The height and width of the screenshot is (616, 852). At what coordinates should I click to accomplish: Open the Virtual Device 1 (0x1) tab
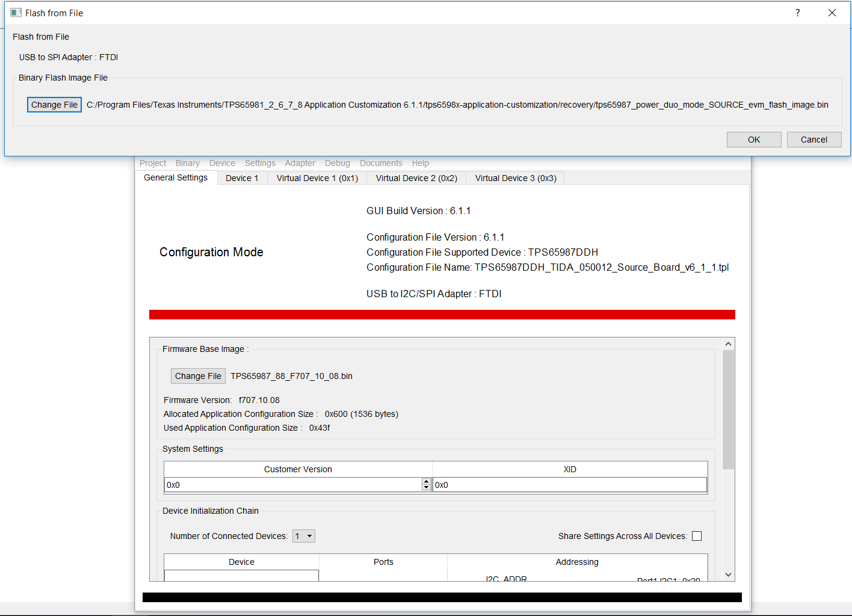[x=317, y=178]
